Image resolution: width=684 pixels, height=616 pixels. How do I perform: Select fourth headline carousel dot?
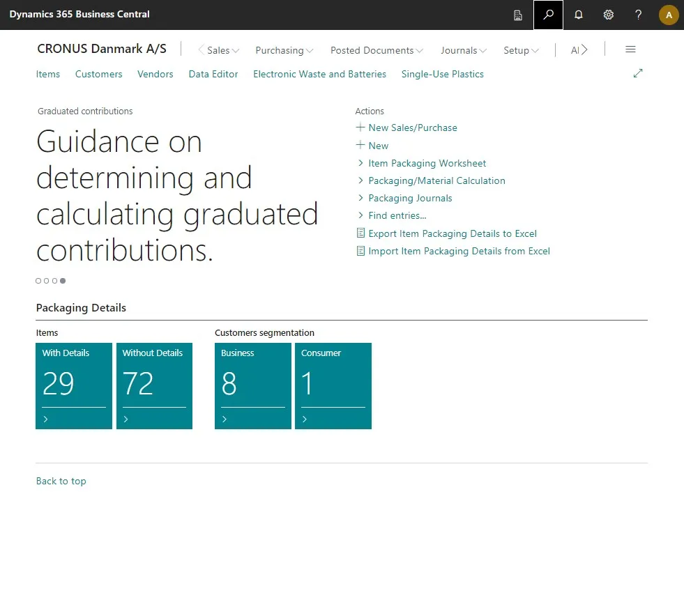[x=63, y=281]
